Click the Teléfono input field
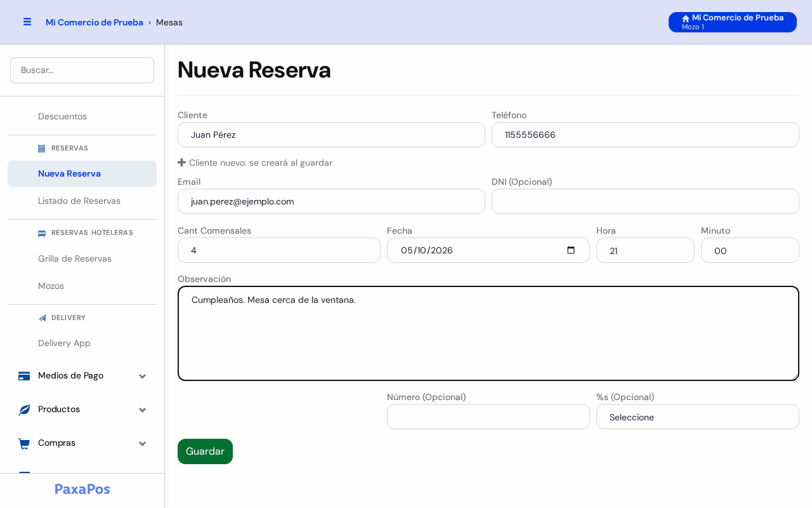The width and height of the screenshot is (812, 508). (645, 135)
